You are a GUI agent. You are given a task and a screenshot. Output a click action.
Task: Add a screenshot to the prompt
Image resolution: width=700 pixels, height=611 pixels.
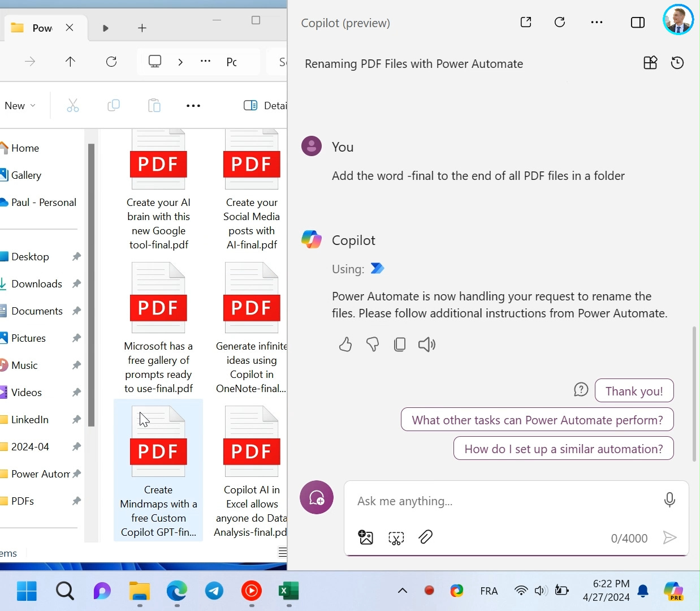point(396,537)
